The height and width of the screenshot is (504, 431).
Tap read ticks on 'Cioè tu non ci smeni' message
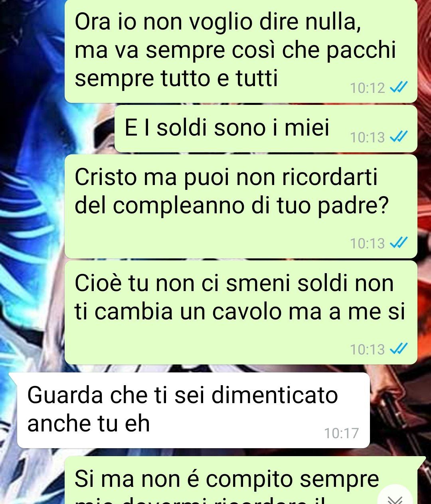coord(399,349)
